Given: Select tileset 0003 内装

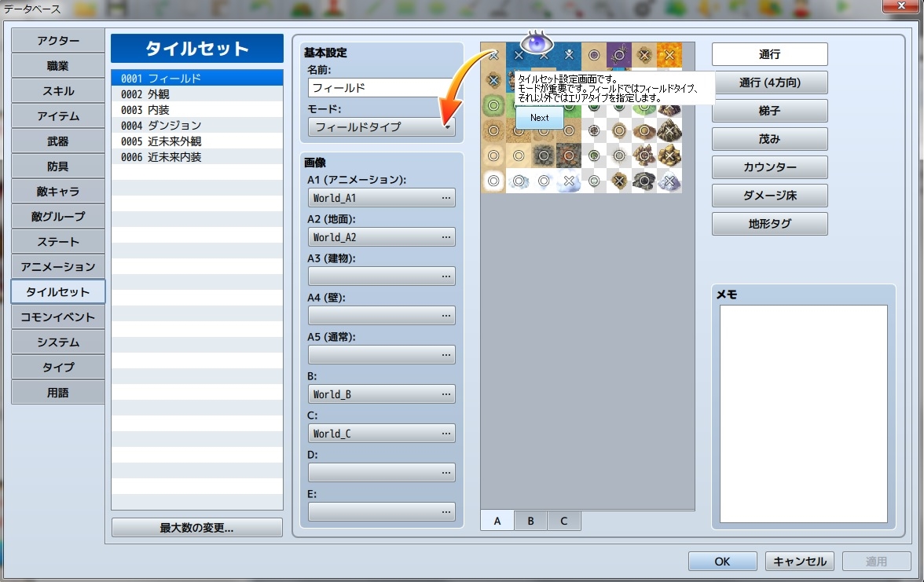Looking at the screenshot, I should (196, 110).
